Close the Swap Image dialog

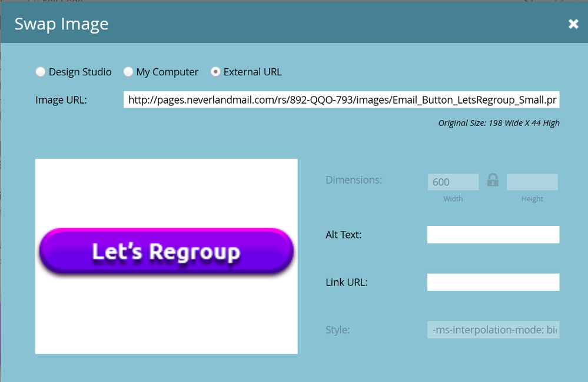pos(573,24)
